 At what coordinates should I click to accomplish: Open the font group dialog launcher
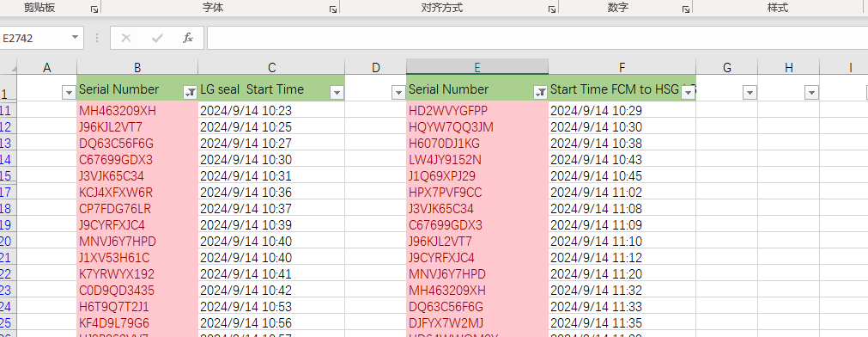pos(333,9)
